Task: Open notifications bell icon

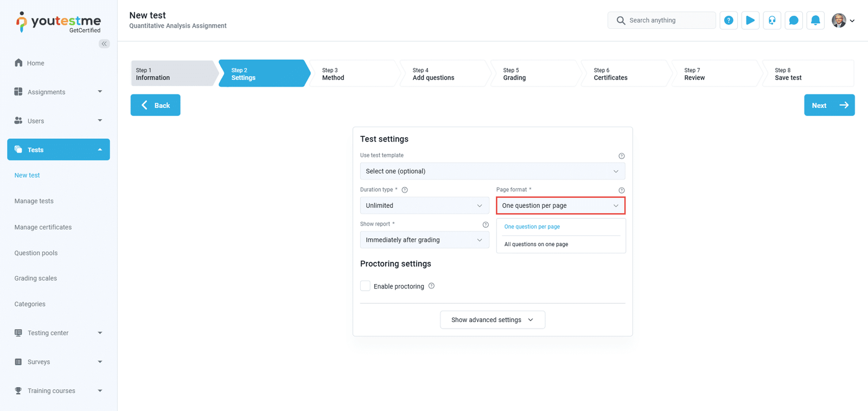Action: [x=815, y=21]
